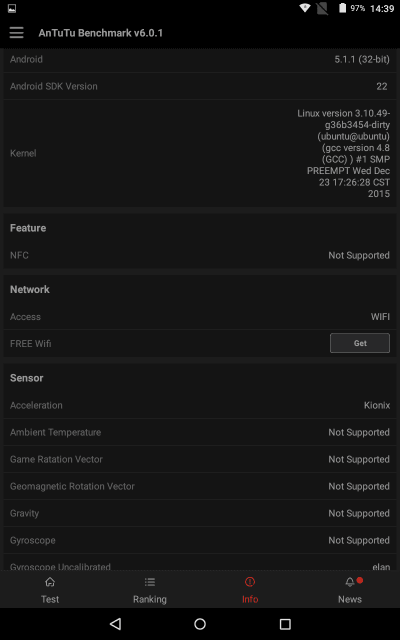Open the Ranking list icon
The image size is (400, 640).
[x=150, y=582]
